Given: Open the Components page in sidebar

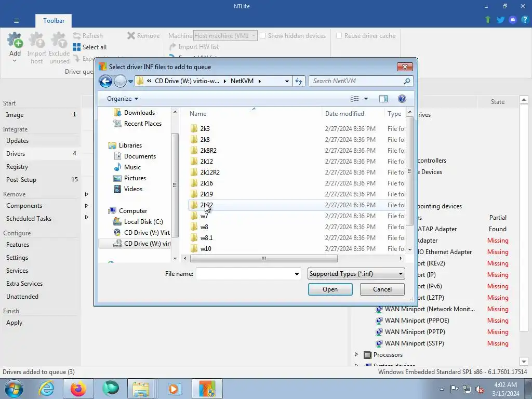Looking at the screenshot, I should 24,206.
